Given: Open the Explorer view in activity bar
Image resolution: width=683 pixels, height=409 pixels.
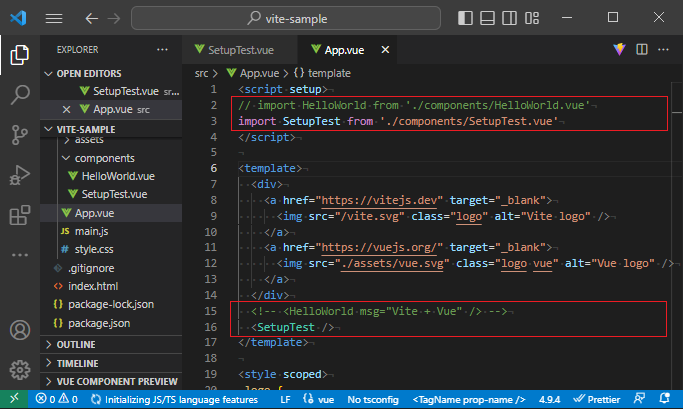Looking at the screenshot, I should pyautogui.click(x=20, y=55).
